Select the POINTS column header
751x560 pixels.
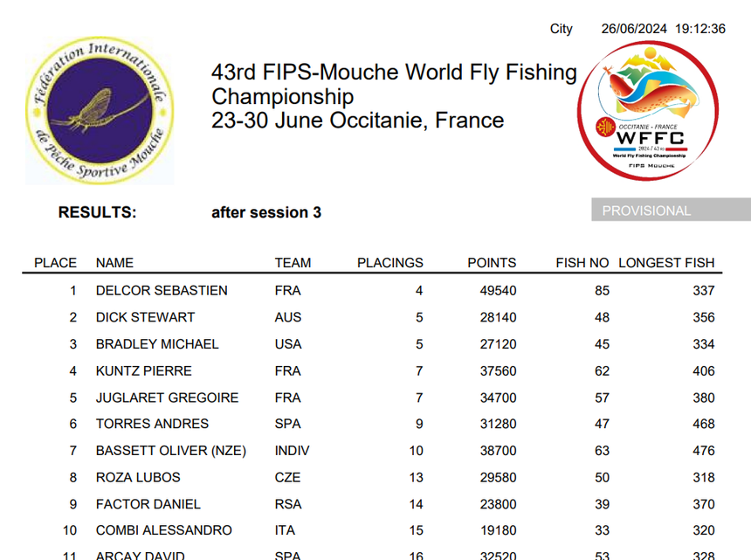pyautogui.click(x=492, y=263)
